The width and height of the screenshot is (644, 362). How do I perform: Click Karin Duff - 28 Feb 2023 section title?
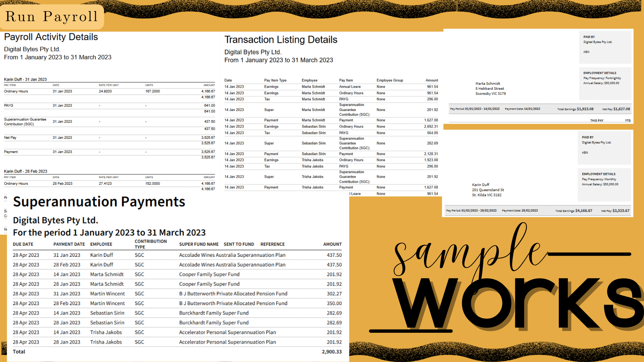point(25,171)
